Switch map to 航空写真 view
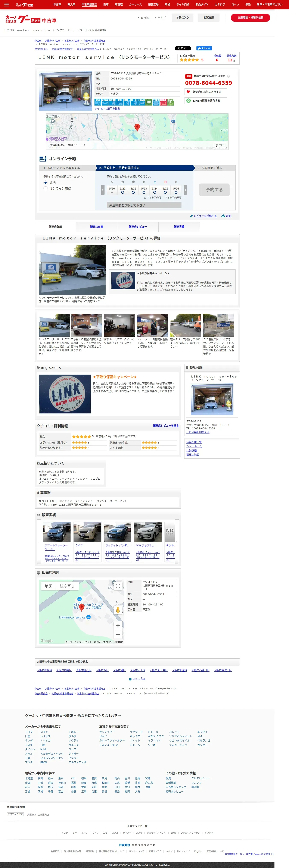 (x=67, y=586)
